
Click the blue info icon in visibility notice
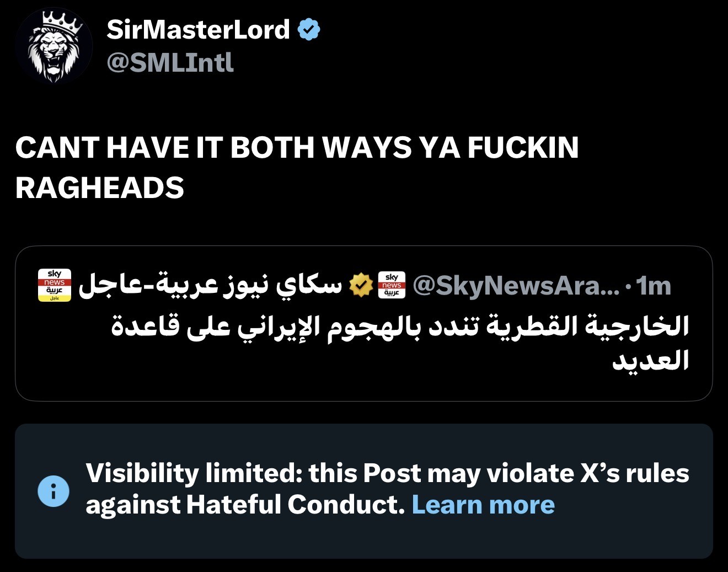point(53,491)
